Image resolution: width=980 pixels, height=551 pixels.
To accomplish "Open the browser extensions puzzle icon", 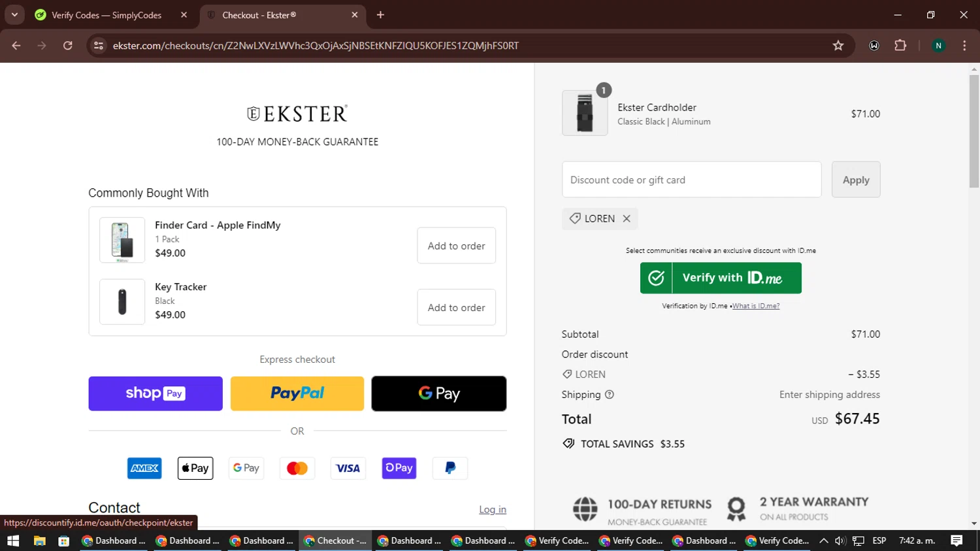I will [x=900, y=46].
